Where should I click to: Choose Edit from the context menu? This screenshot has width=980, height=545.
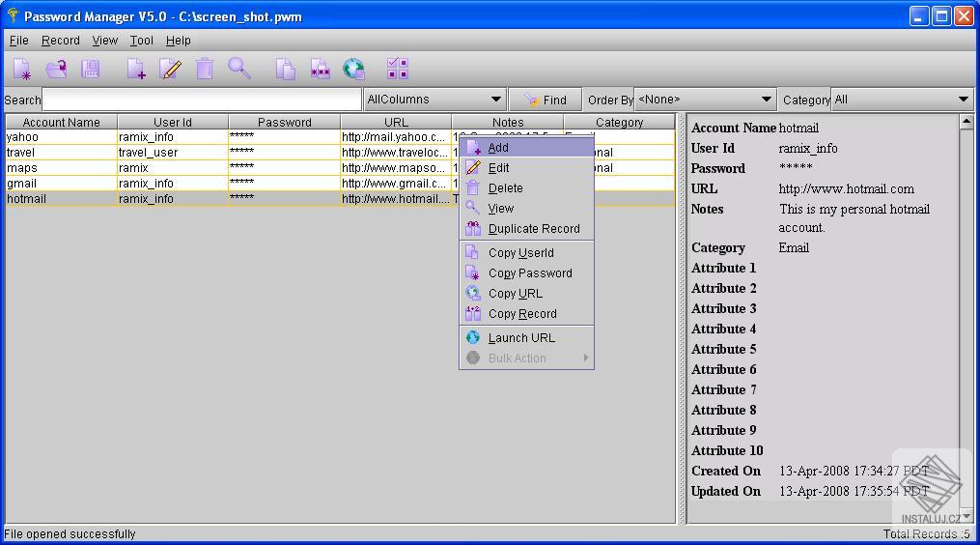coord(526,168)
